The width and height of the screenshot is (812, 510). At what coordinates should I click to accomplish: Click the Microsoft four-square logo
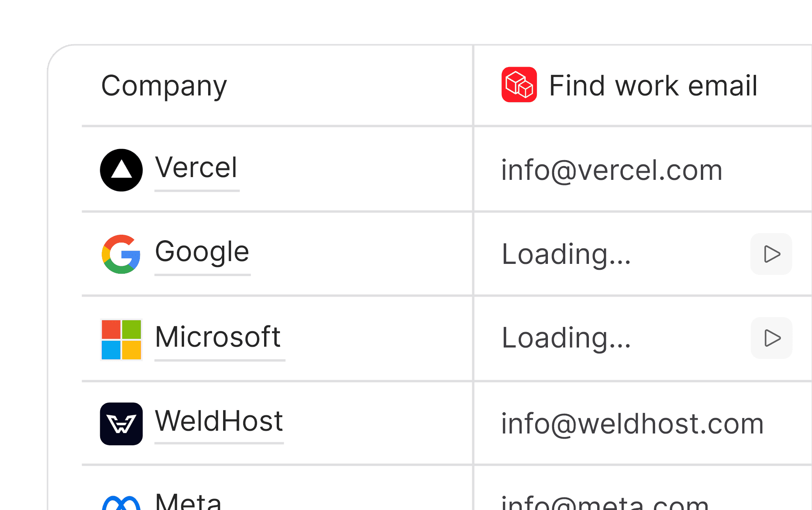tap(121, 340)
